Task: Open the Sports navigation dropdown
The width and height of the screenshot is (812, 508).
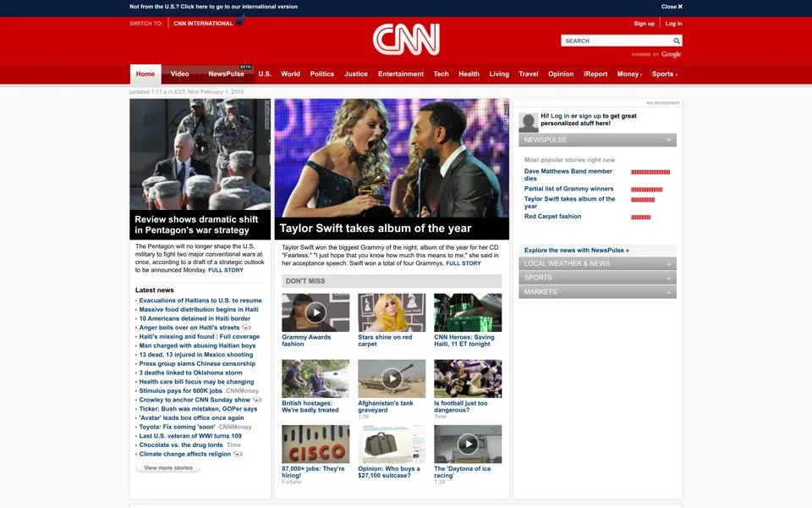Action: click(665, 75)
